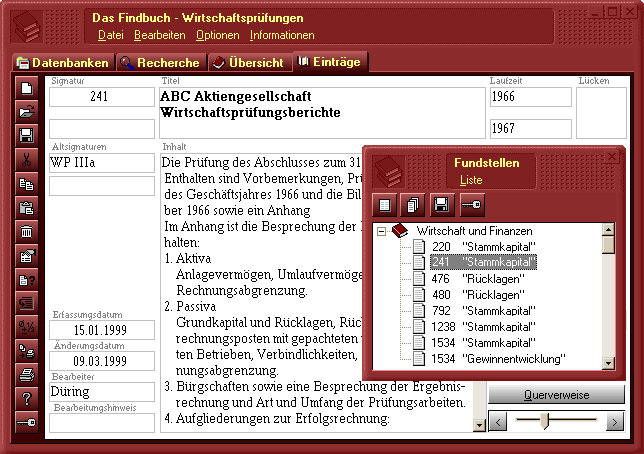This screenshot has height=454, width=644.
Task: Click the open folder icon in sidebar
Action: 27,112
